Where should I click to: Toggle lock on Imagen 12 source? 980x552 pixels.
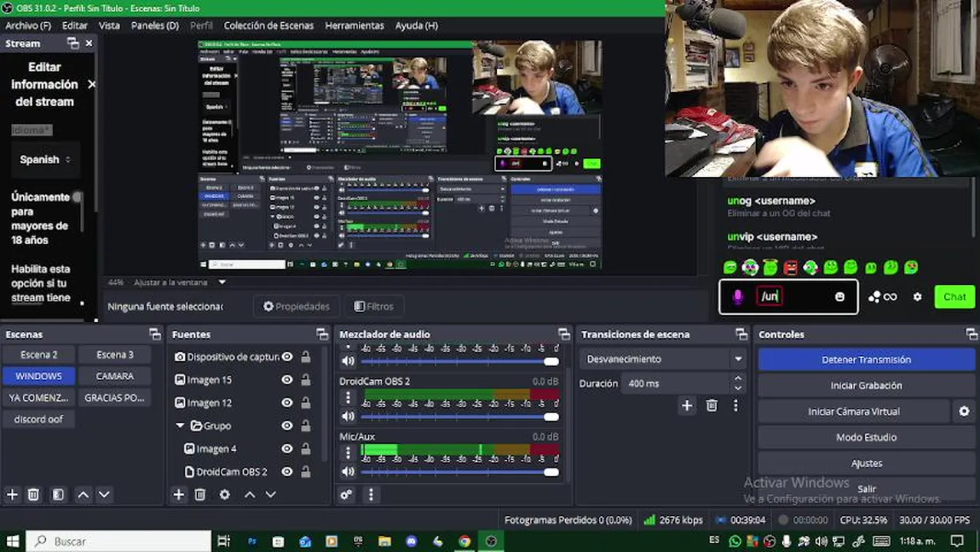click(x=305, y=403)
